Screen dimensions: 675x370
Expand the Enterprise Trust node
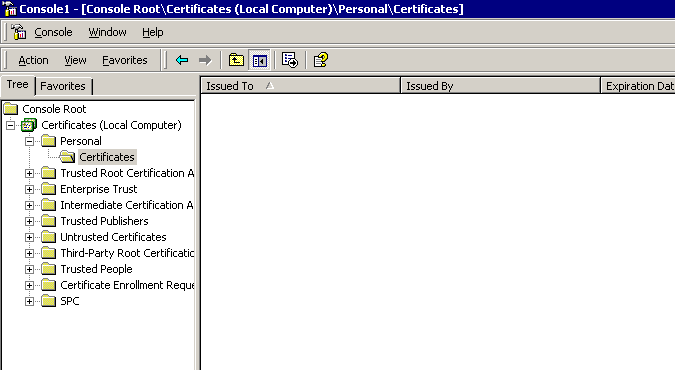point(29,189)
